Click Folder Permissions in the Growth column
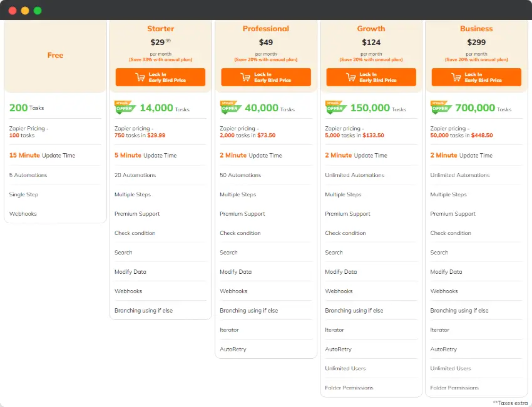The width and height of the screenshot is (532, 407). (349, 388)
